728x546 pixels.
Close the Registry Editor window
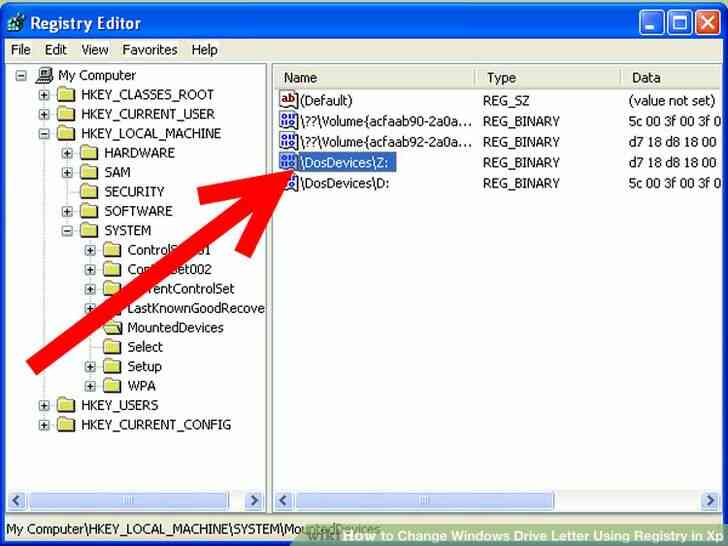tap(708, 22)
